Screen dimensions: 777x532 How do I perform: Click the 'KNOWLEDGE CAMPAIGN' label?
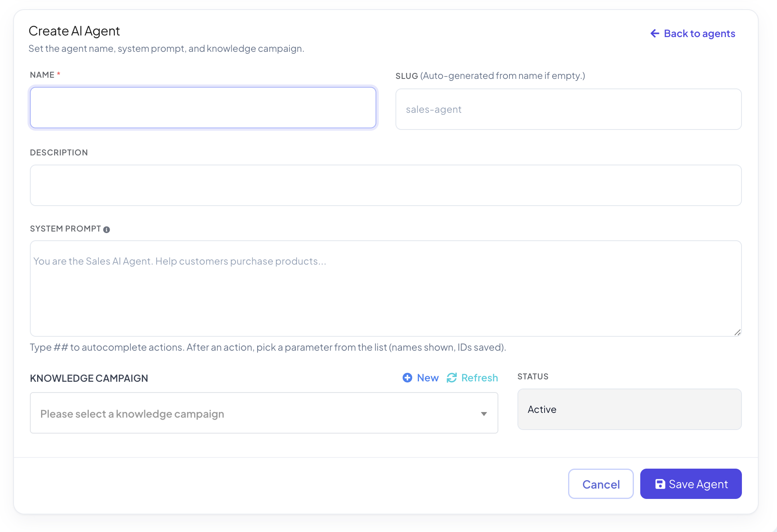(89, 378)
